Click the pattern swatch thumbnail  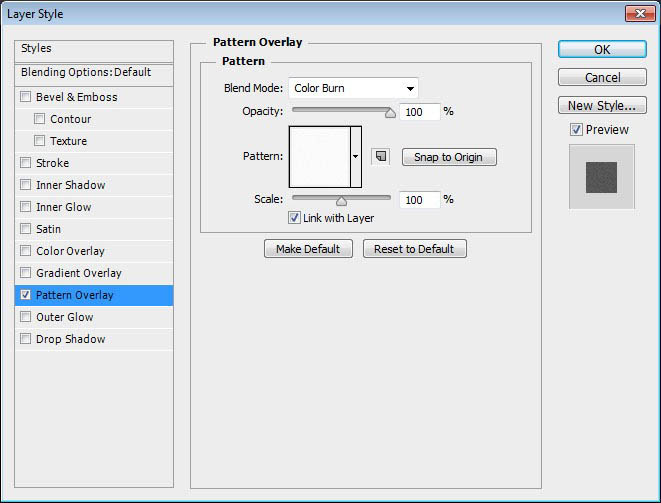point(318,157)
